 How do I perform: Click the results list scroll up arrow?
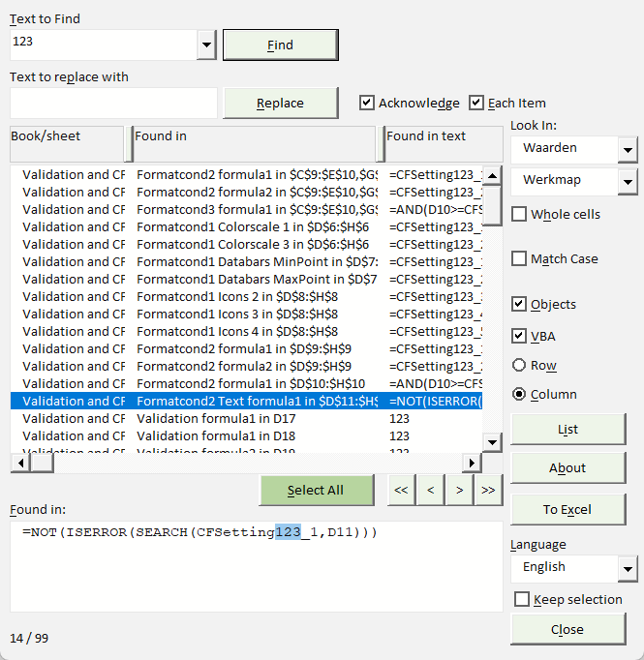(492, 175)
